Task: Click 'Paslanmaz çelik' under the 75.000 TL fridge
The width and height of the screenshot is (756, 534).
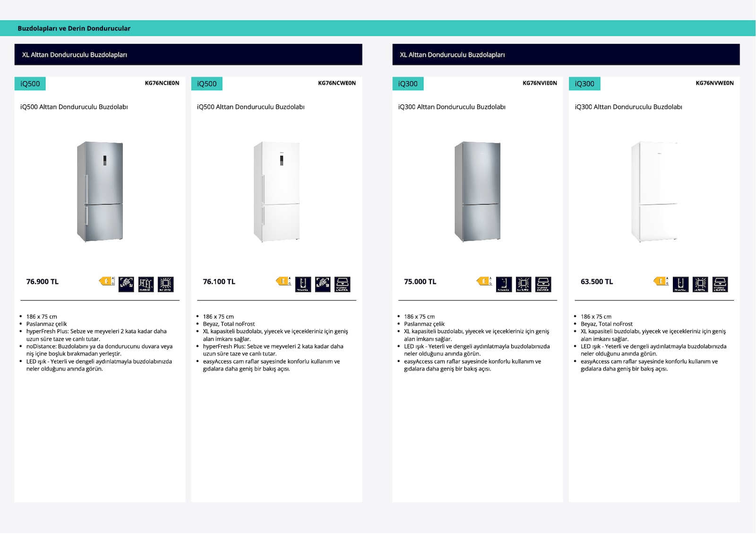Action: (x=424, y=324)
